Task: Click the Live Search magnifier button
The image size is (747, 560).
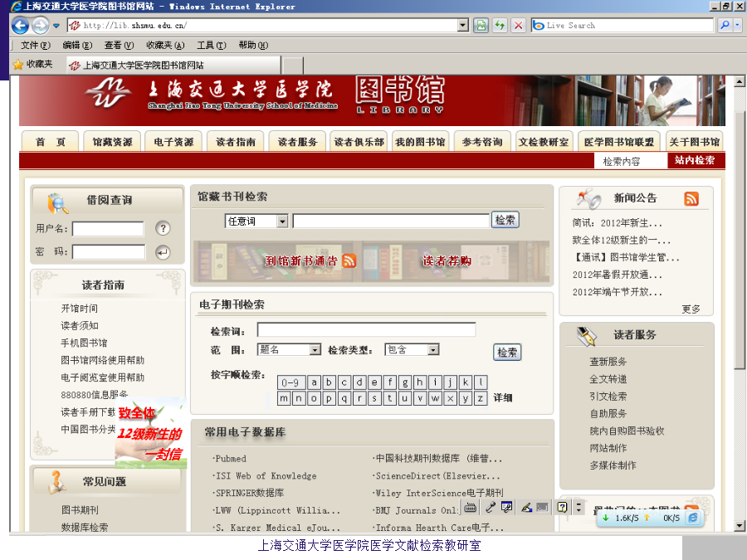Action: click(725, 25)
